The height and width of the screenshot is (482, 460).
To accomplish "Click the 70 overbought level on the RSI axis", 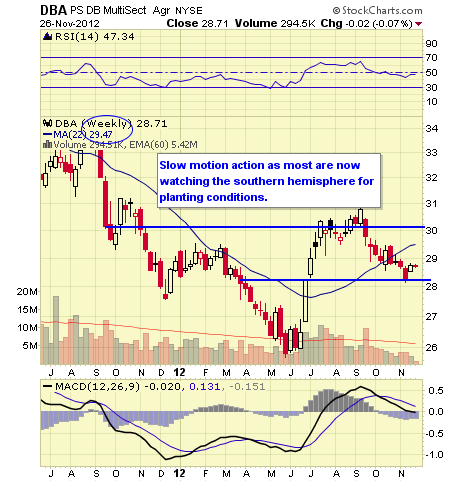I will click(x=431, y=58).
